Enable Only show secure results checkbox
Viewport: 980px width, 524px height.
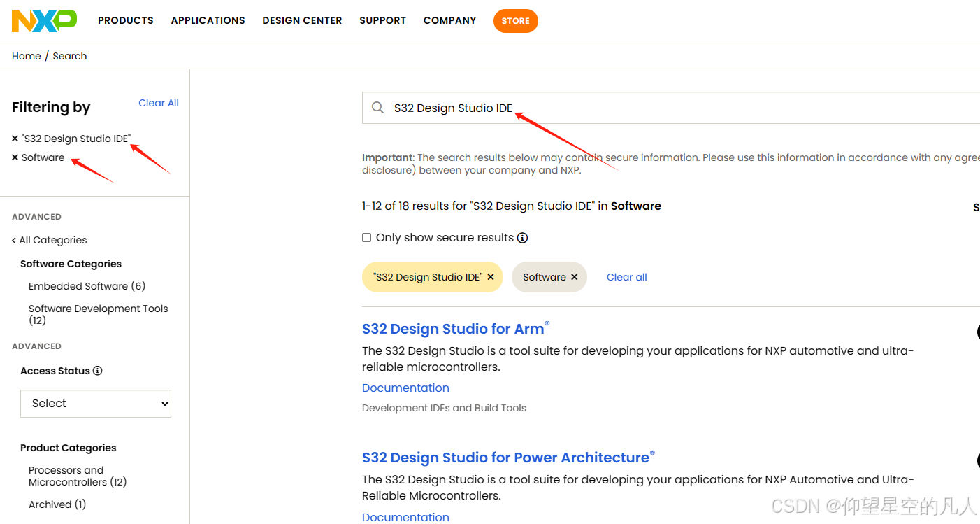(366, 238)
